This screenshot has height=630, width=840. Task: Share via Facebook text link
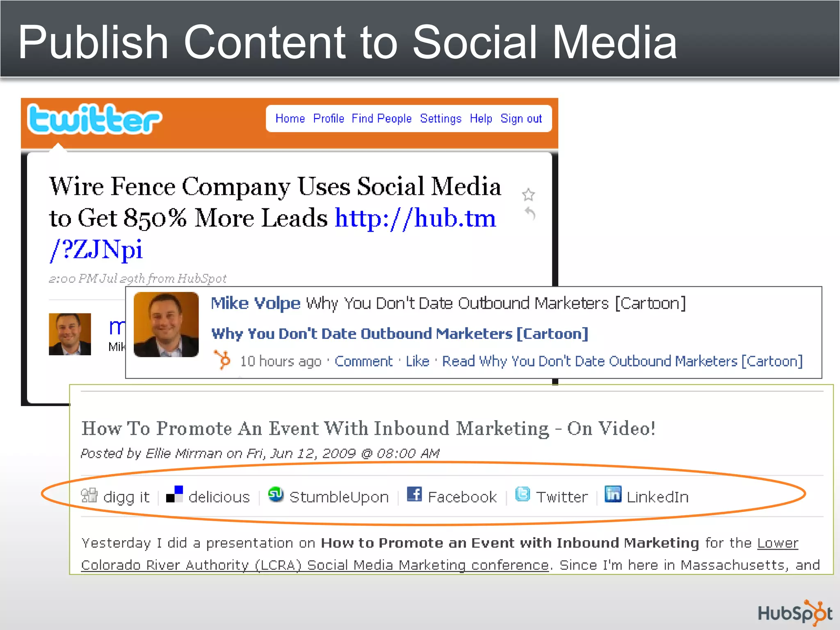click(x=462, y=497)
